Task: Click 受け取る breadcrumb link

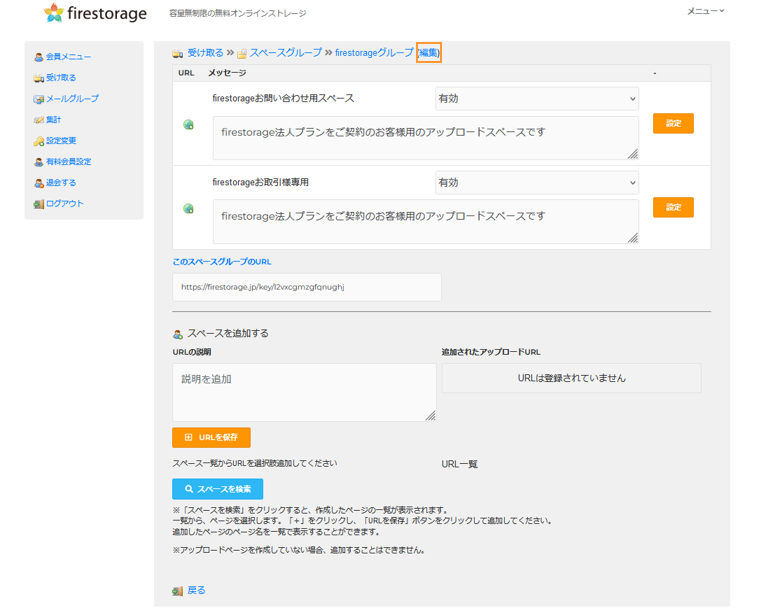Action: point(205,53)
